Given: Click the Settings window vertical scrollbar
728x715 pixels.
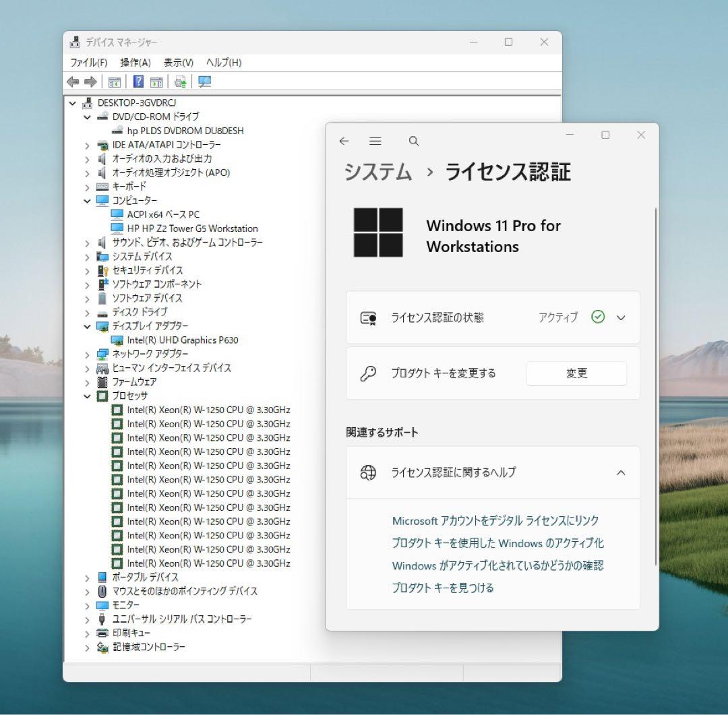Looking at the screenshot, I should coord(656,387).
